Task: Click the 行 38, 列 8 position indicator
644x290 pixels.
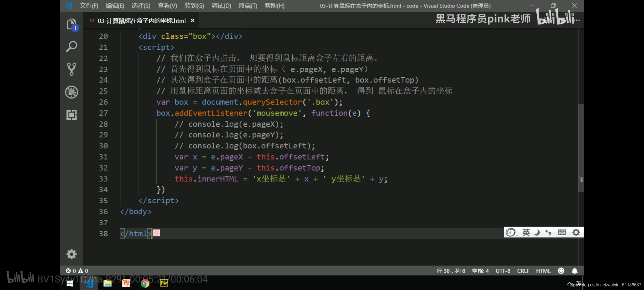Action: pyautogui.click(x=451, y=271)
